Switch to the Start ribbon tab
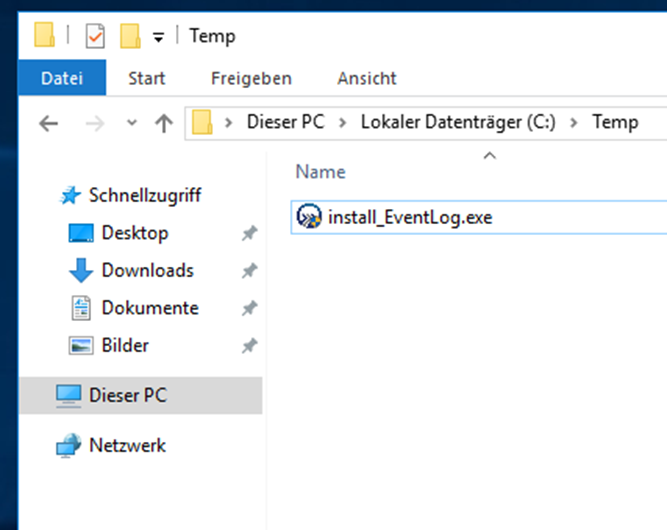This screenshot has height=530, width=667. (147, 78)
